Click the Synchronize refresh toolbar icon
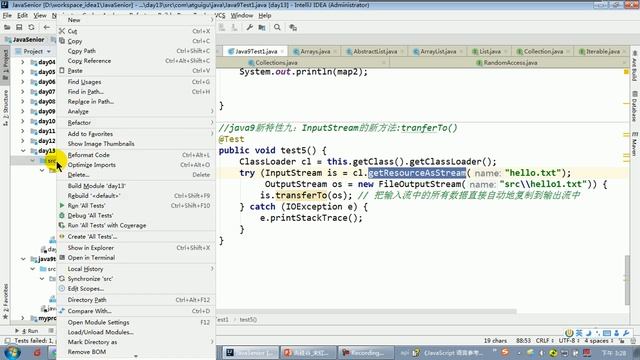Viewport: 640px width, 360px height. click(x=31, y=27)
